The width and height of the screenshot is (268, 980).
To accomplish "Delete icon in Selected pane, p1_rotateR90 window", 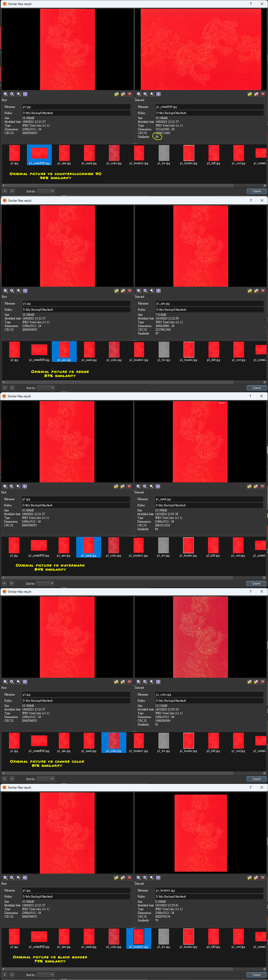I will (263, 94).
